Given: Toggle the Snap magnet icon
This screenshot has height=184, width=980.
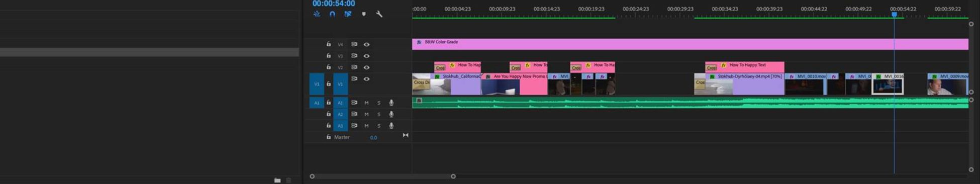Looking at the screenshot, I should [332, 14].
